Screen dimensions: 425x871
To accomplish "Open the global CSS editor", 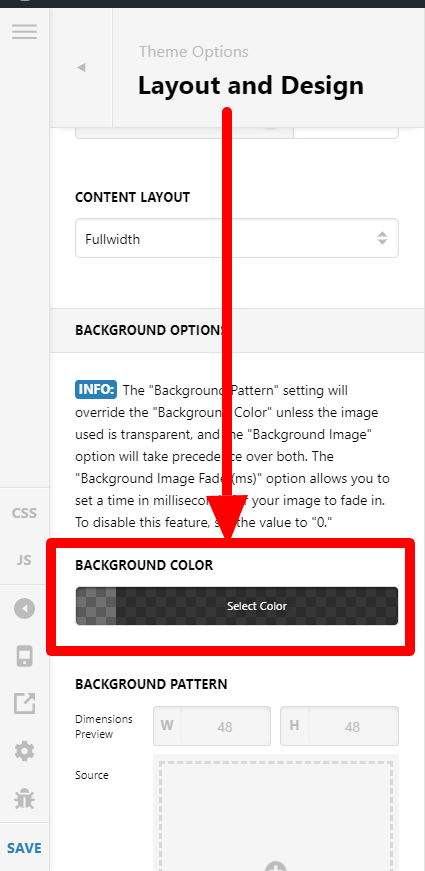I will point(24,513).
